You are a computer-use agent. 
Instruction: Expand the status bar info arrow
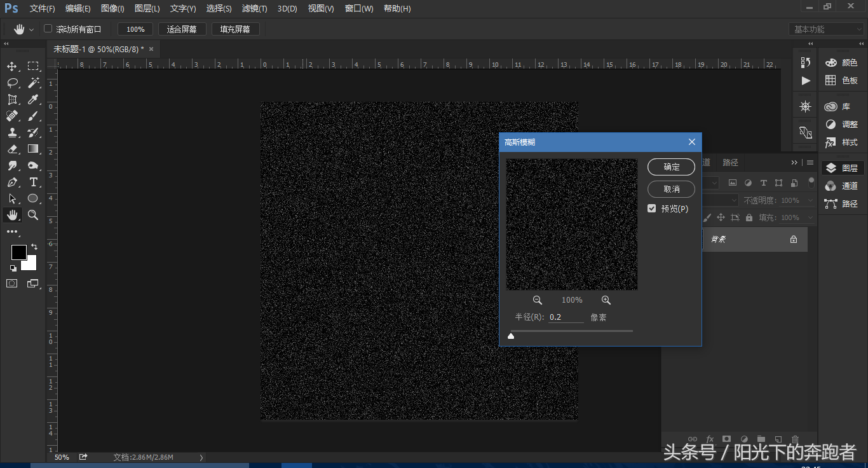click(x=201, y=457)
